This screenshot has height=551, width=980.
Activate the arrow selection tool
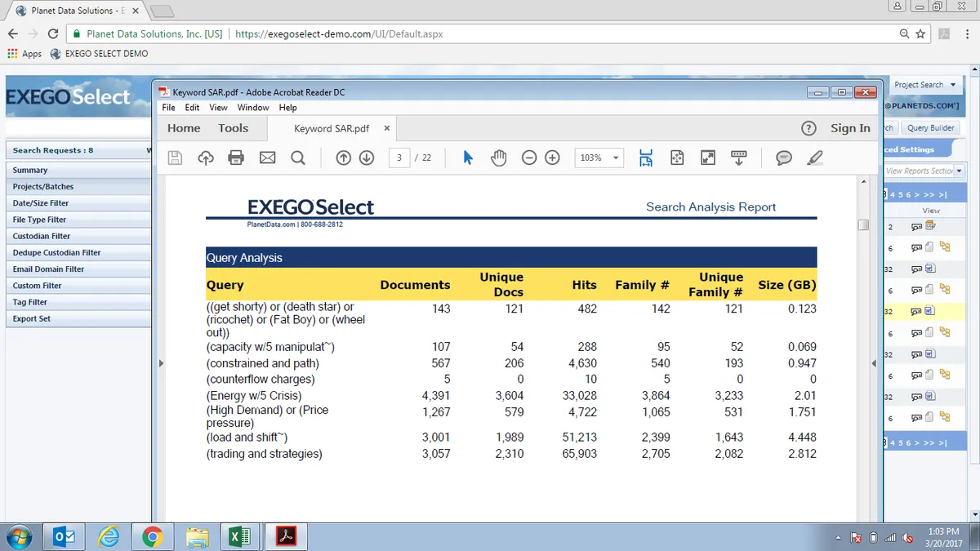(468, 158)
